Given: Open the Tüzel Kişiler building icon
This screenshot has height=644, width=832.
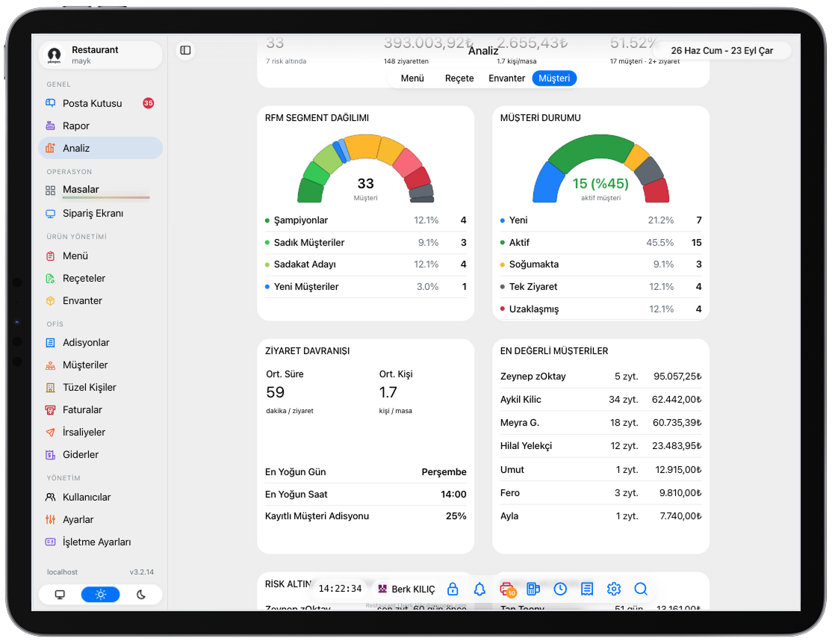Looking at the screenshot, I should click(50, 388).
